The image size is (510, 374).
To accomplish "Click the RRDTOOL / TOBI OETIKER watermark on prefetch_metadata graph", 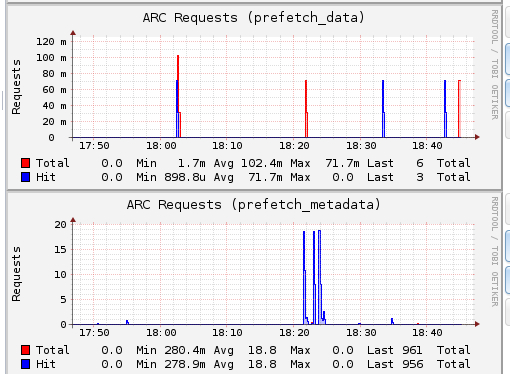I will tap(495, 252).
